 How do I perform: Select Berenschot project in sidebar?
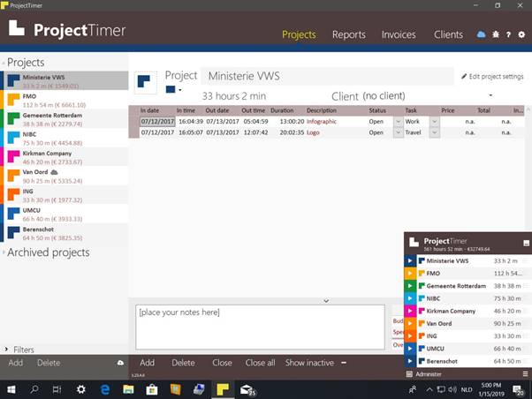click(66, 234)
